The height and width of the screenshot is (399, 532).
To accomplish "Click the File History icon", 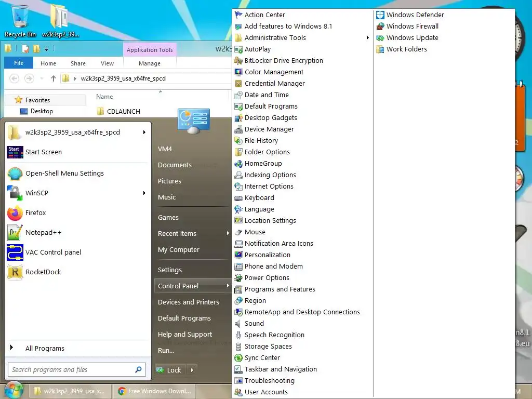I will click(238, 140).
